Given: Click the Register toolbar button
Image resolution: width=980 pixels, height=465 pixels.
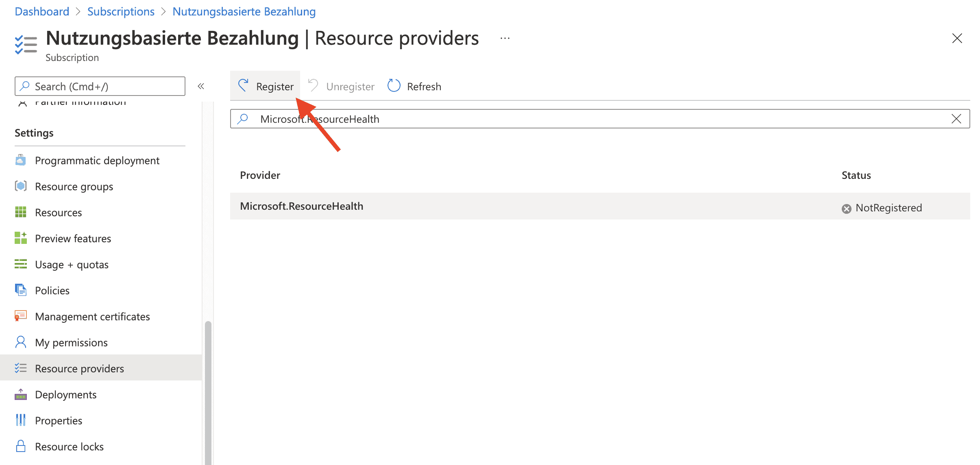Looking at the screenshot, I should click(x=266, y=86).
